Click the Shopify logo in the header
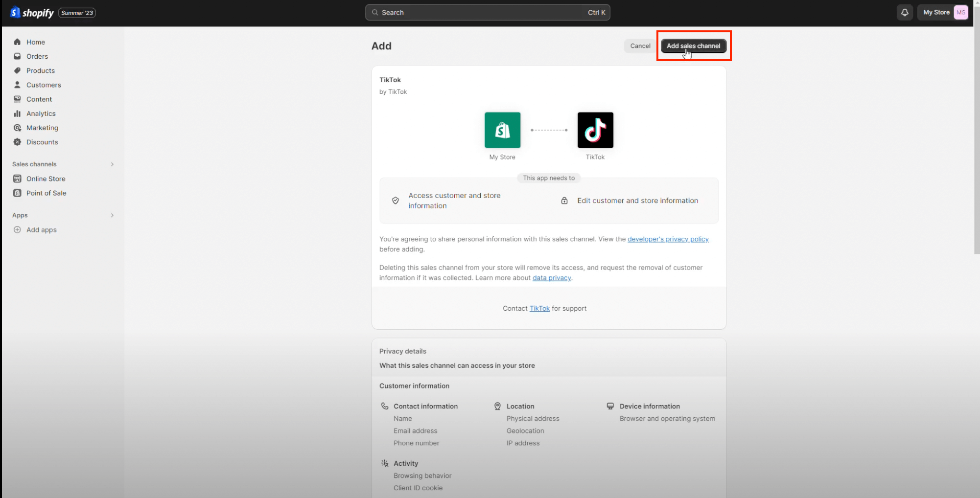980x498 pixels. pos(32,13)
